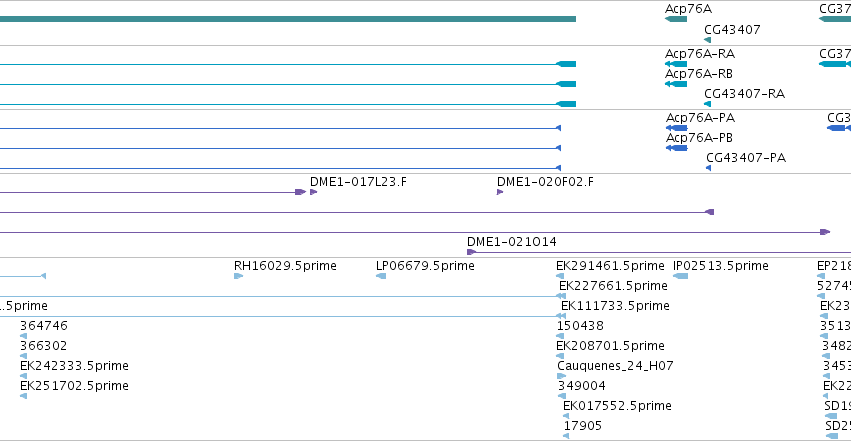Click EK242333.5prime EST label
Image resolution: width=851 pixels, height=441 pixels.
[x=74, y=366]
